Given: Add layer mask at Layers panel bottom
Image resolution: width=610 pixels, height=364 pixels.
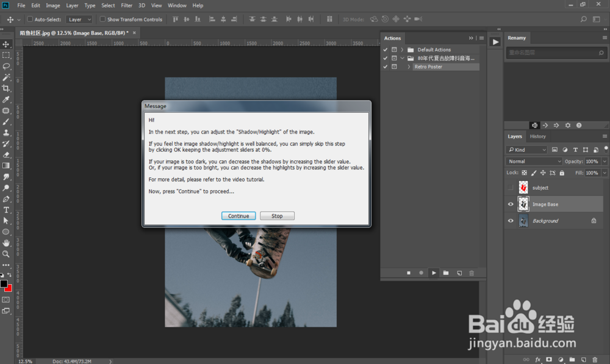Looking at the screenshot, I should point(549,360).
